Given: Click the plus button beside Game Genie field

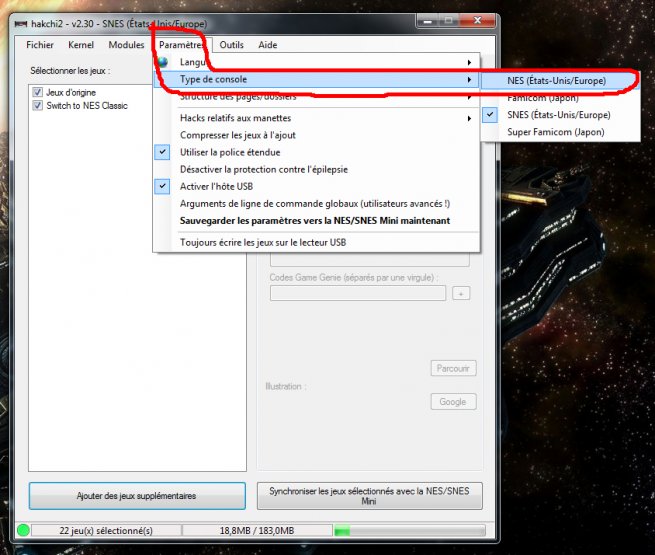Looking at the screenshot, I should click(x=461, y=294).
